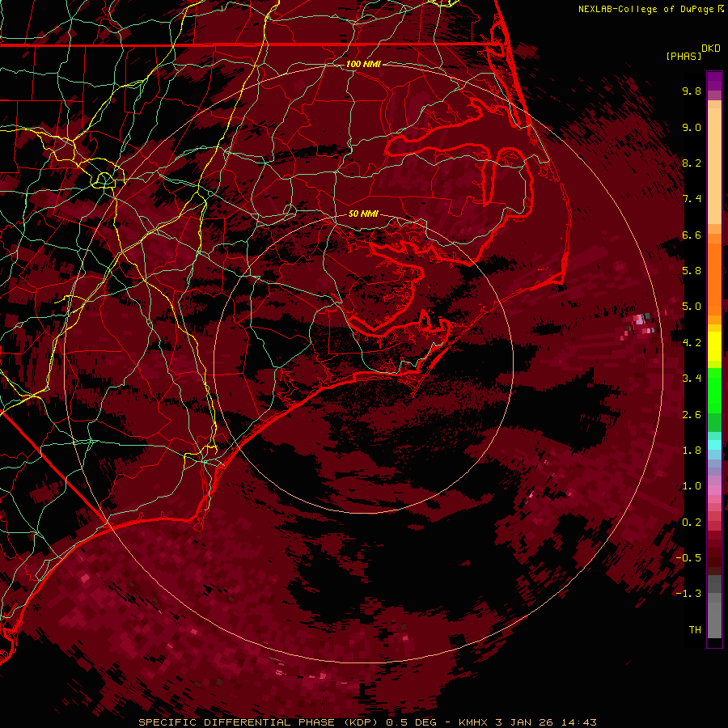Click the 9.8 value on the color scale
Viewport: 728px width, 728px height.
(x=692, y=91)
